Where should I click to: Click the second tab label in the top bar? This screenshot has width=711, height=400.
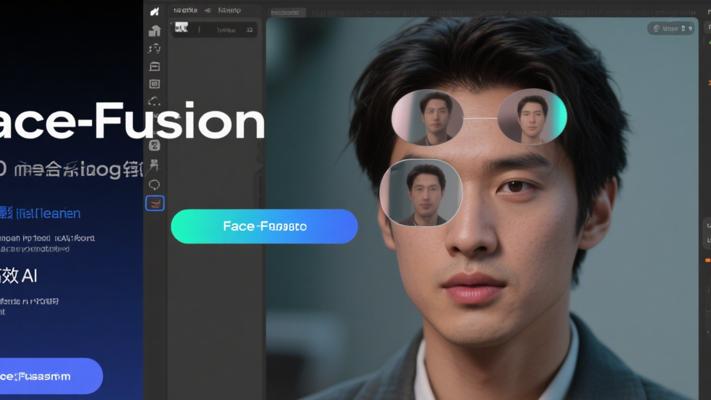click(229, 10)
